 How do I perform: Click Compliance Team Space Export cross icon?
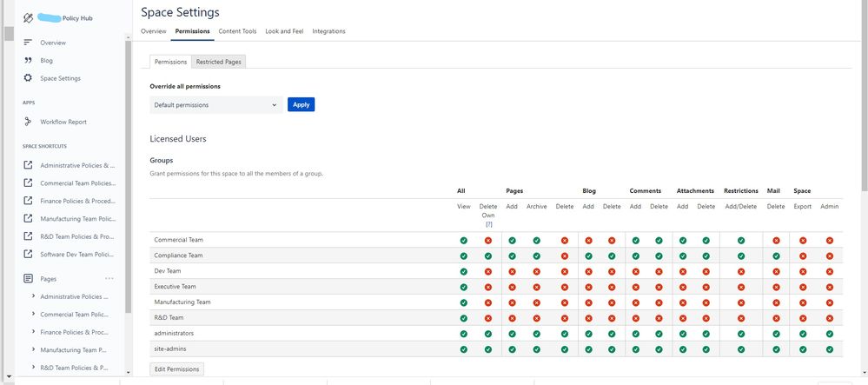pos(803,256)
